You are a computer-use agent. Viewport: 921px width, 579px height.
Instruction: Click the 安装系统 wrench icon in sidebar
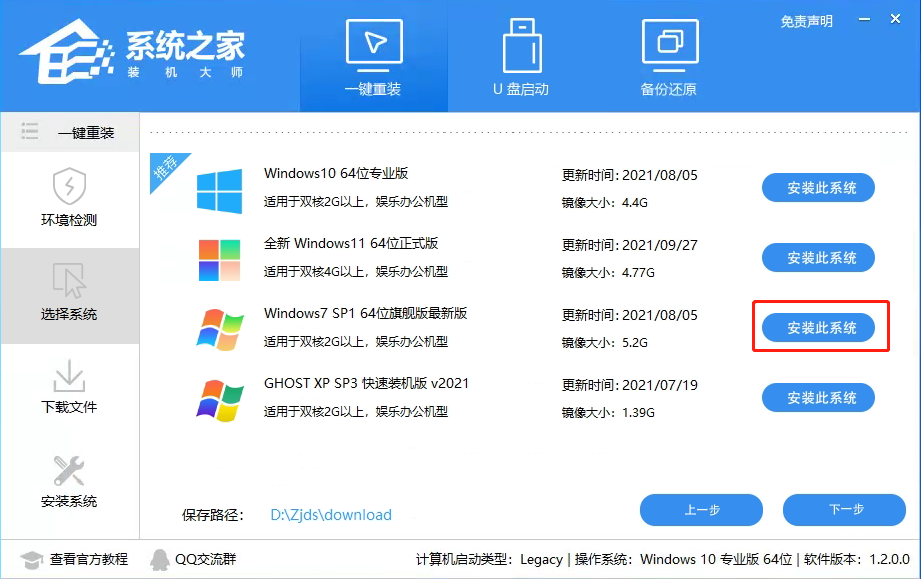[x=68, y=470]
